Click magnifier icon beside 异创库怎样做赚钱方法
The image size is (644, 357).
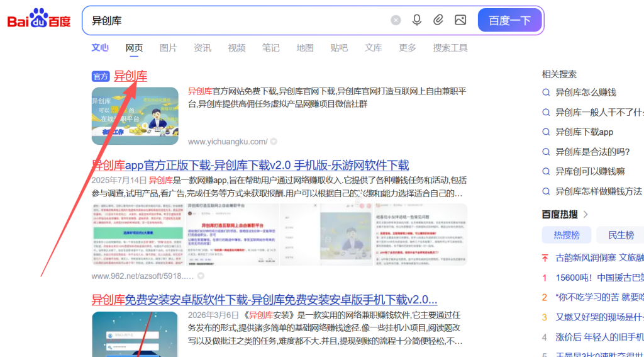click(x=546, y=191)
